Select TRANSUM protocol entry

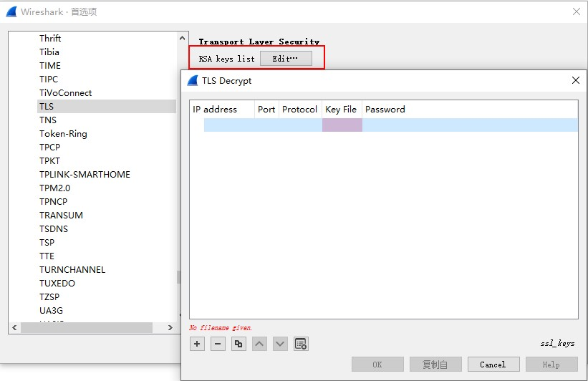click(61, 216)
